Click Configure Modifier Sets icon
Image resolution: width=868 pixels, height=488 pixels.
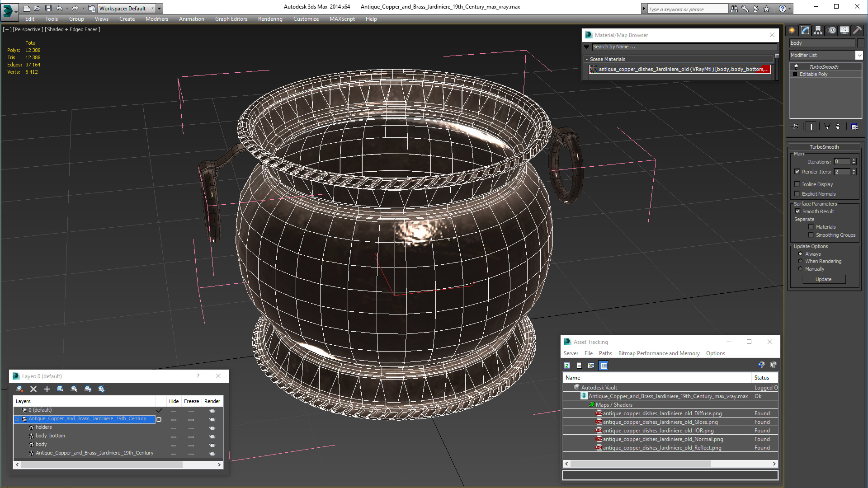pos(854,127)
